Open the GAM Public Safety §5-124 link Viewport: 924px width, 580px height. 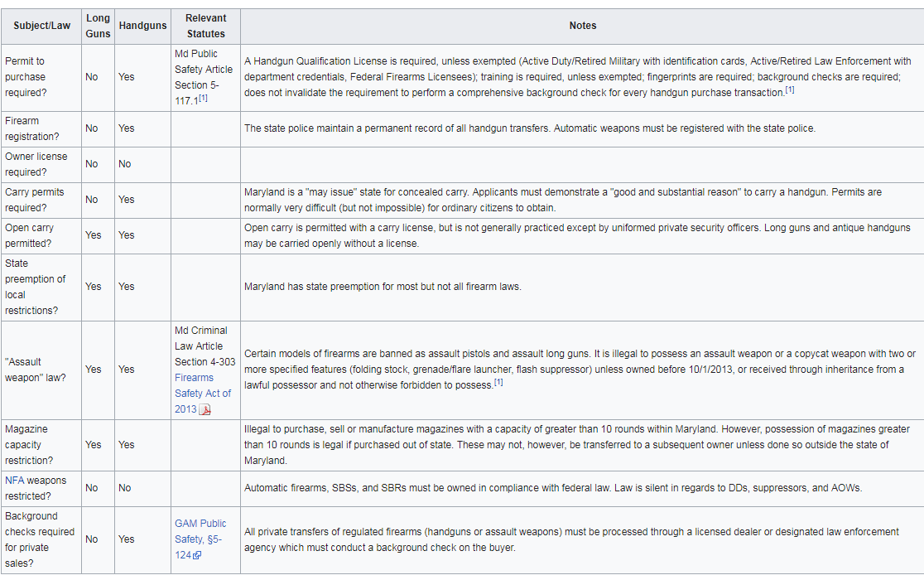[200, 539]
